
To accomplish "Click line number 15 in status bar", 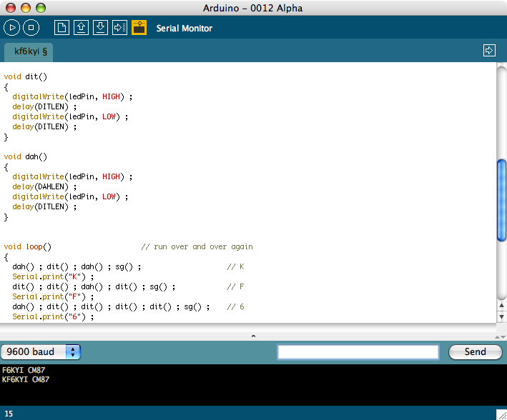I will tap(9, 414).
